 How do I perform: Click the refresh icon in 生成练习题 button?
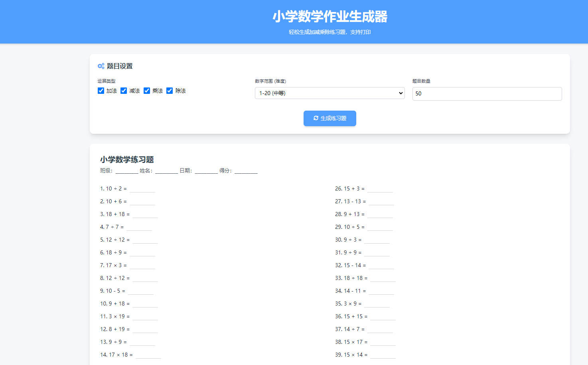pyautogui.click(x=316, y=118)
